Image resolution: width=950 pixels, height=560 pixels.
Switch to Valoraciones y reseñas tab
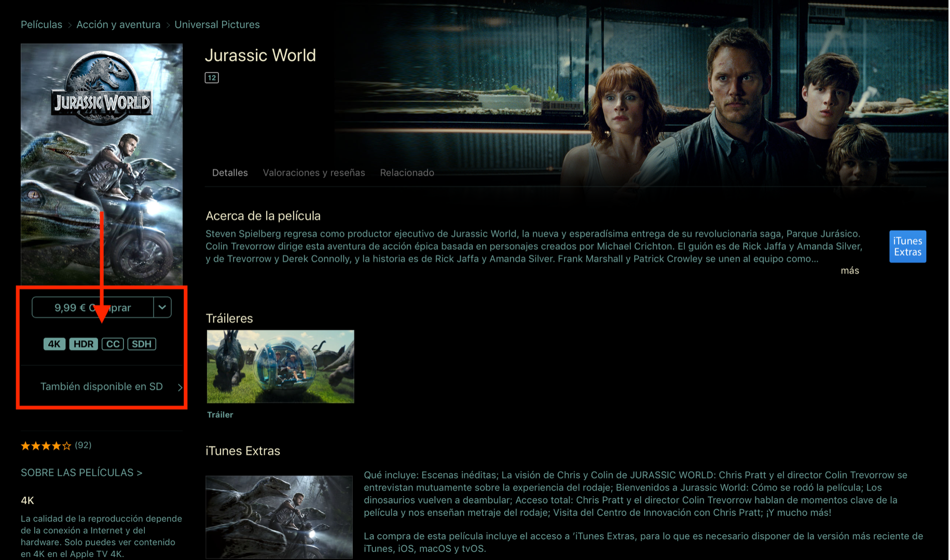tap(314, 173)
